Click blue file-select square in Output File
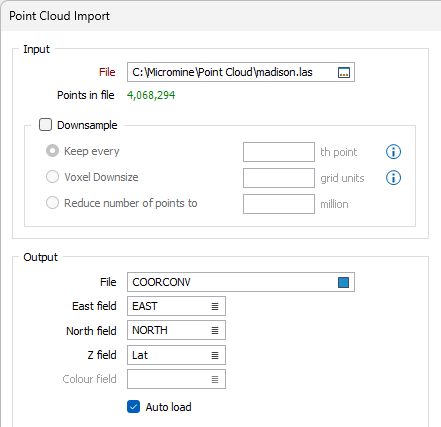441x427 pixels. [x=343, y=282]
